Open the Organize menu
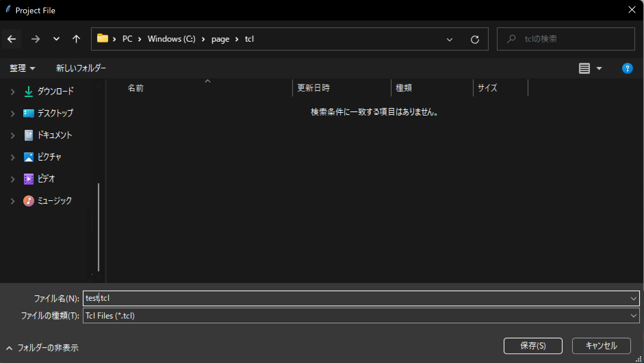644x363 pixels. [x=22, y=68]
